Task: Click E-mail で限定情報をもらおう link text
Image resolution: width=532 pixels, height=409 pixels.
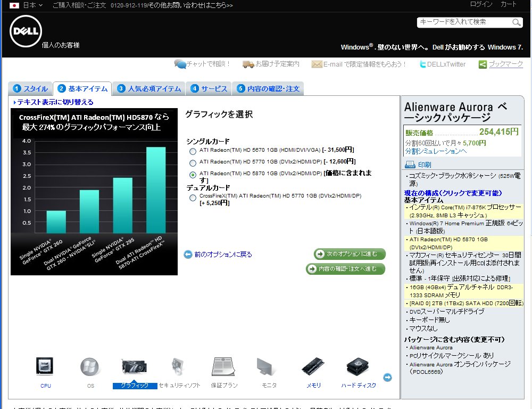Action: tap(365, 64)
